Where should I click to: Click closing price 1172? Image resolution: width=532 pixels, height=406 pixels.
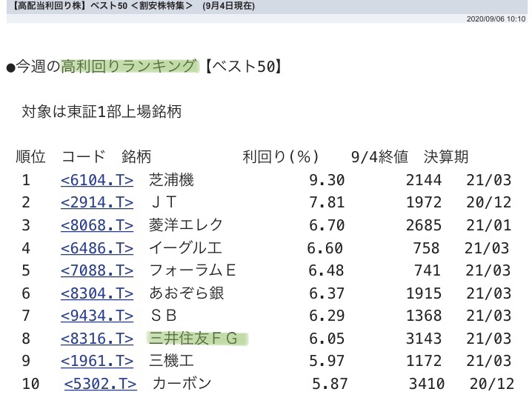click(x=424, y=361)
